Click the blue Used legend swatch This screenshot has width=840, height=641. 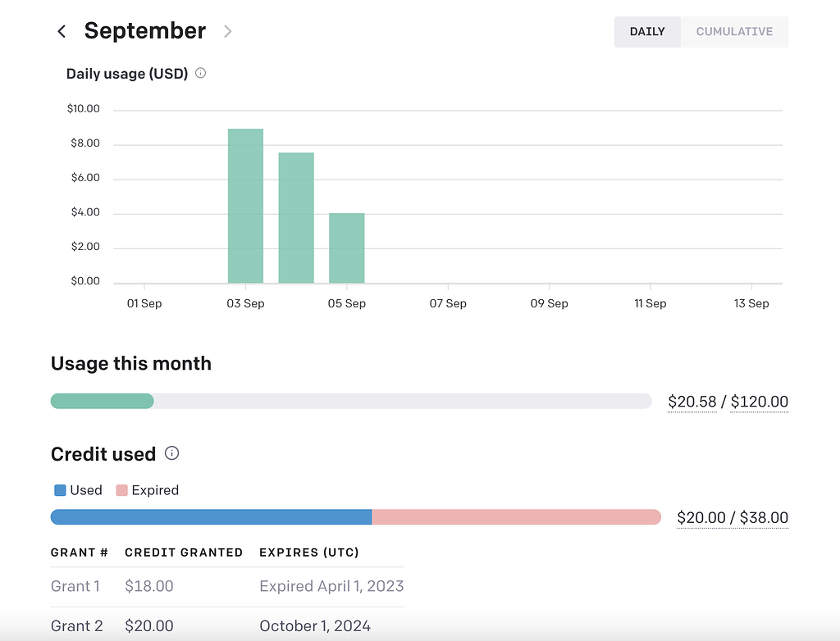coord(58,490)
